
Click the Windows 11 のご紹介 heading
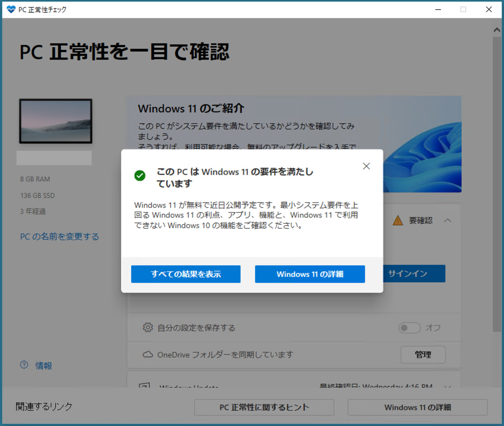coord(191,109)
